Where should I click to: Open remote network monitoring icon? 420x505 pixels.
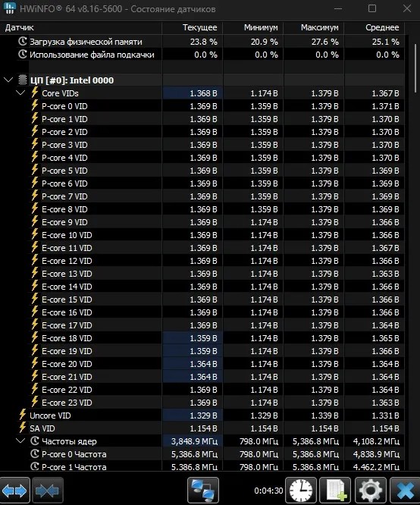point(203,491)
